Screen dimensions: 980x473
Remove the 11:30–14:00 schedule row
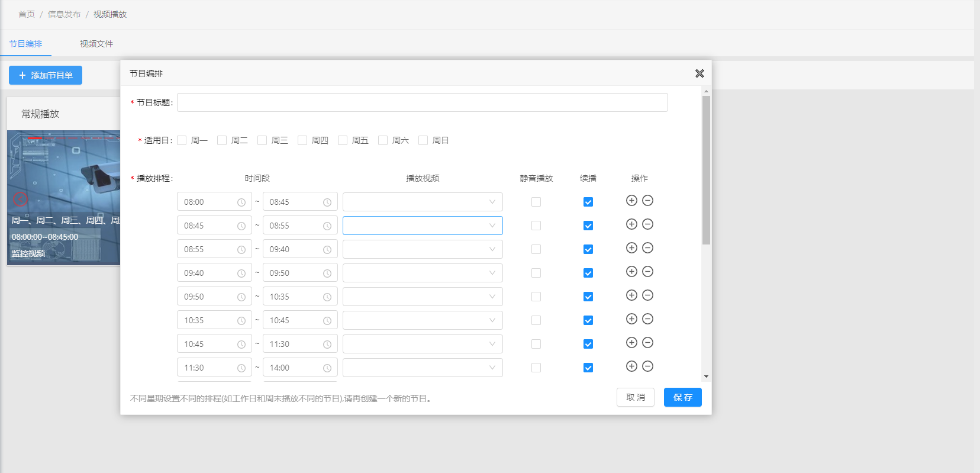pos(648,366)
